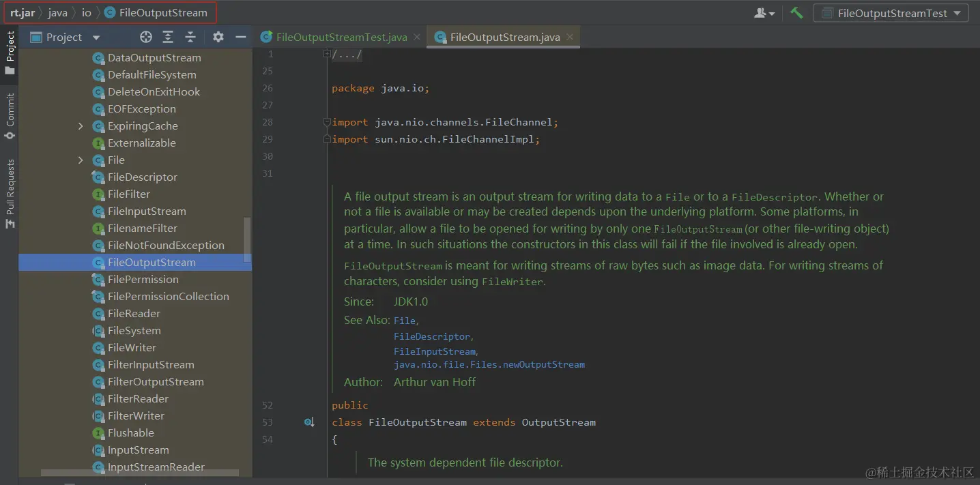Follow the FileInputStream See Also link
Screen dimensions: 980x485
click(435, 351)
